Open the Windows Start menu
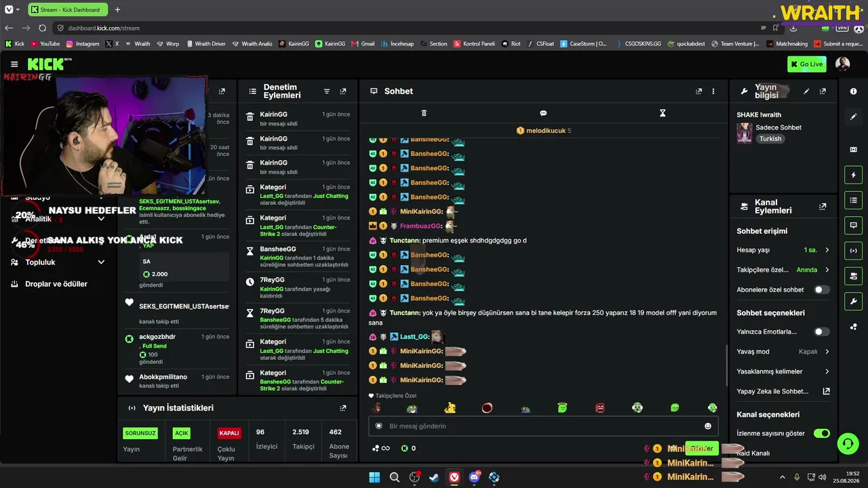868x488 pixels. pyautogui.click(x=374, y=477)
